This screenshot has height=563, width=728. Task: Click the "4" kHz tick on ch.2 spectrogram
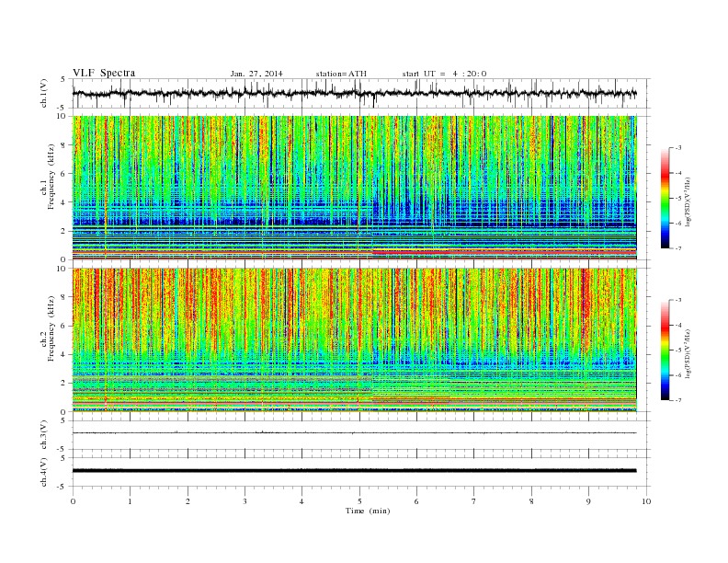click(x=64, y=354)
